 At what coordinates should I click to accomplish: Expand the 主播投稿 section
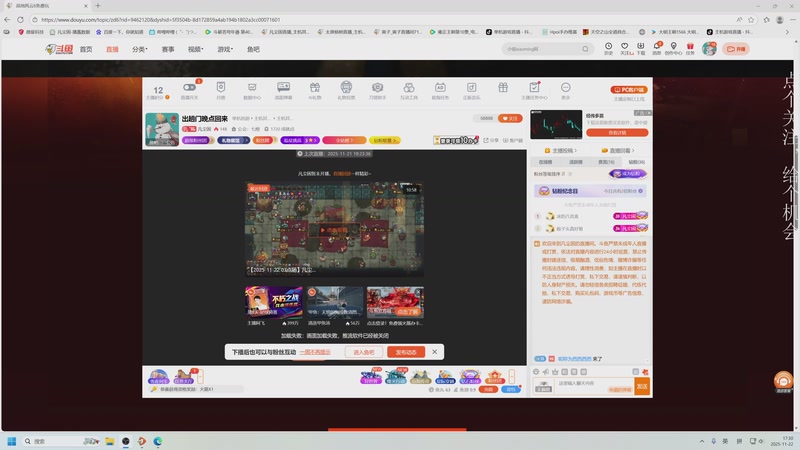(x=561, y=151)
